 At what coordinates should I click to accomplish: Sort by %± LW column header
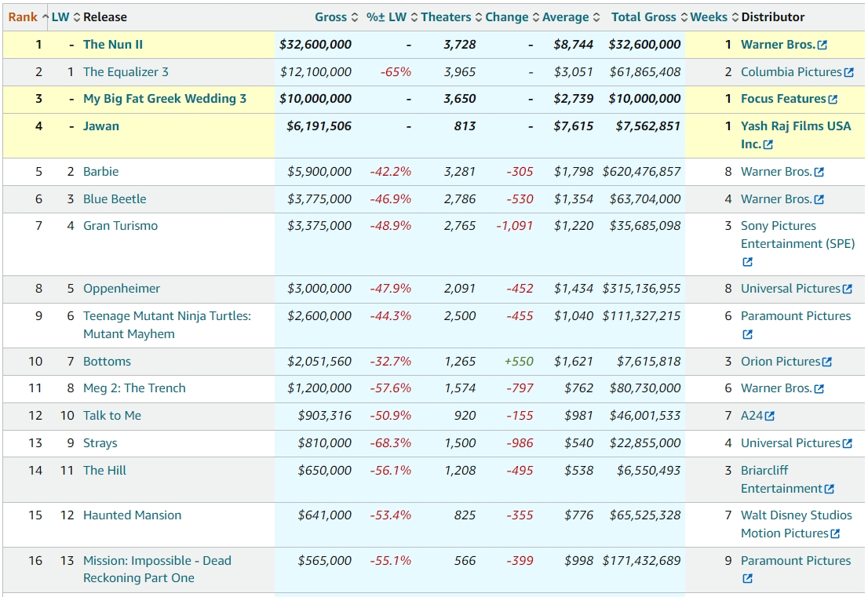tap(392, 17)
